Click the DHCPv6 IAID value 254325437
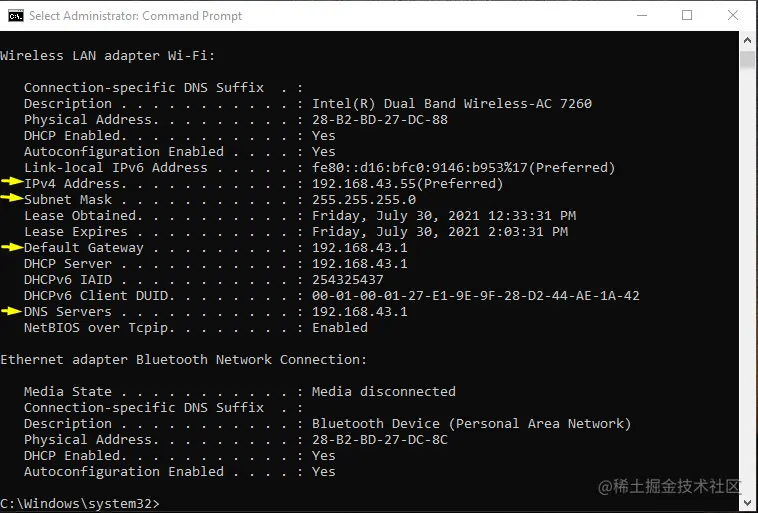The width and height of the screenshot is (758, 513). pyautogui.click(x=348, y=279)
